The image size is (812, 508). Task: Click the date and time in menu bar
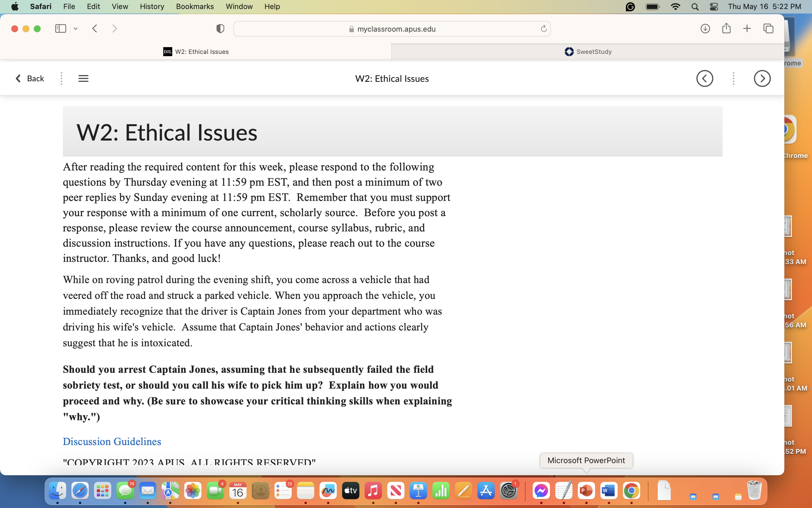pyautogui.click(x=764, y=6)
